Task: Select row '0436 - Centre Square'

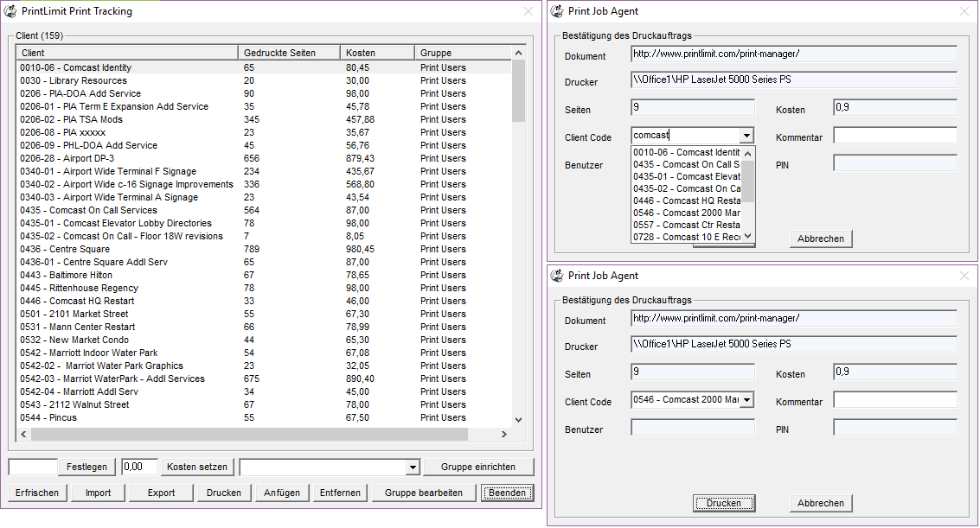Action: coord(264,249)
